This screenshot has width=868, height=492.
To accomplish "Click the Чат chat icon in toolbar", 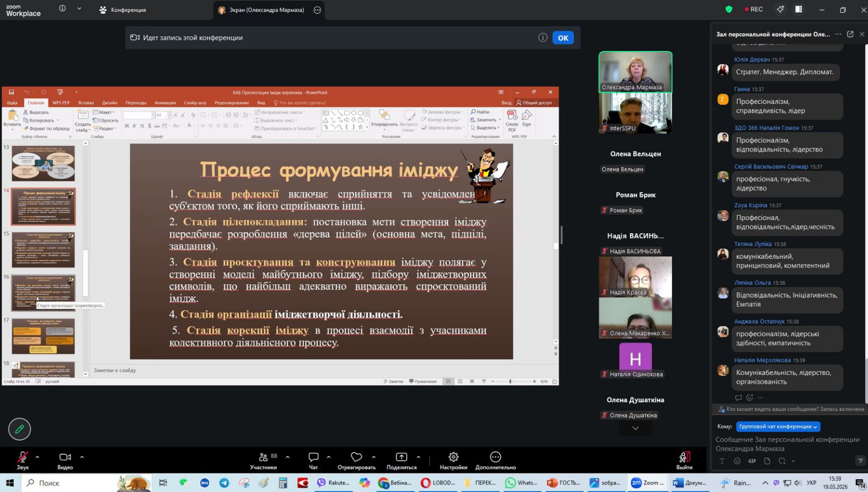I will point(313,457).
